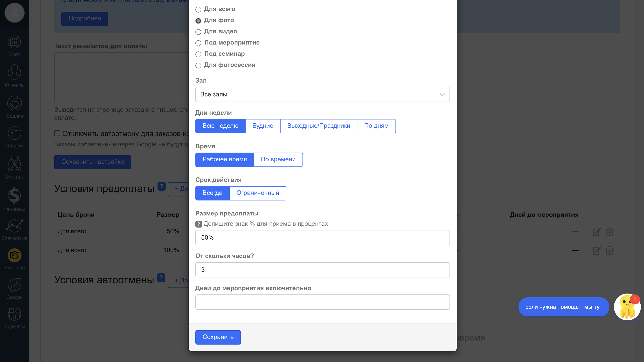Open the Статистика chart icon
644x362 pixels.
pyautogui.click(x=14, y=226)
